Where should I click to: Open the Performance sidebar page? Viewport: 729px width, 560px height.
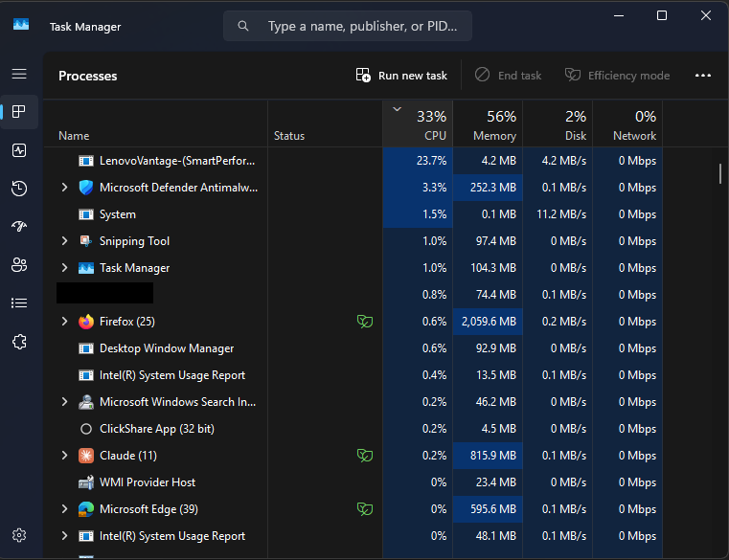tap(19, 150)
